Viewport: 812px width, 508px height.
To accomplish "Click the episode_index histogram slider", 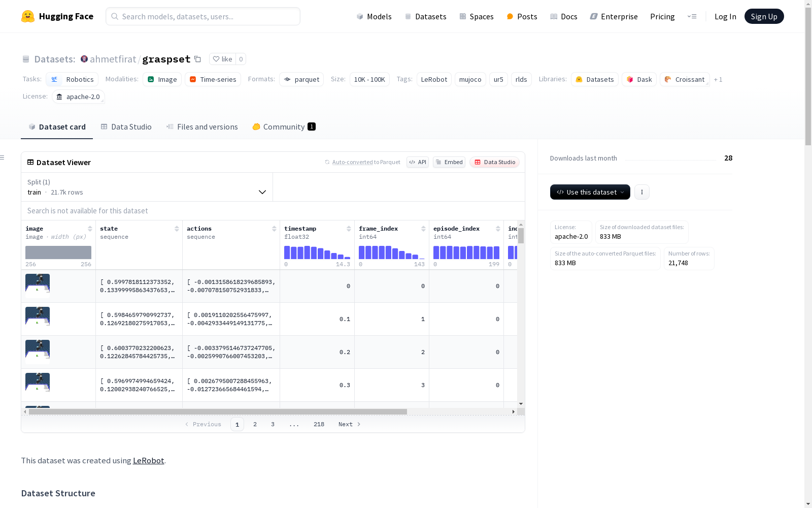I will coord(466,252).
